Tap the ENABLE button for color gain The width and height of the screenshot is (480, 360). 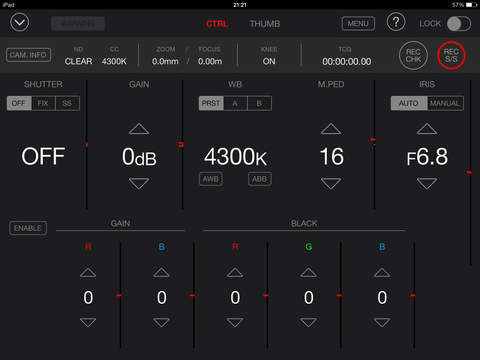tap(28, 228)
